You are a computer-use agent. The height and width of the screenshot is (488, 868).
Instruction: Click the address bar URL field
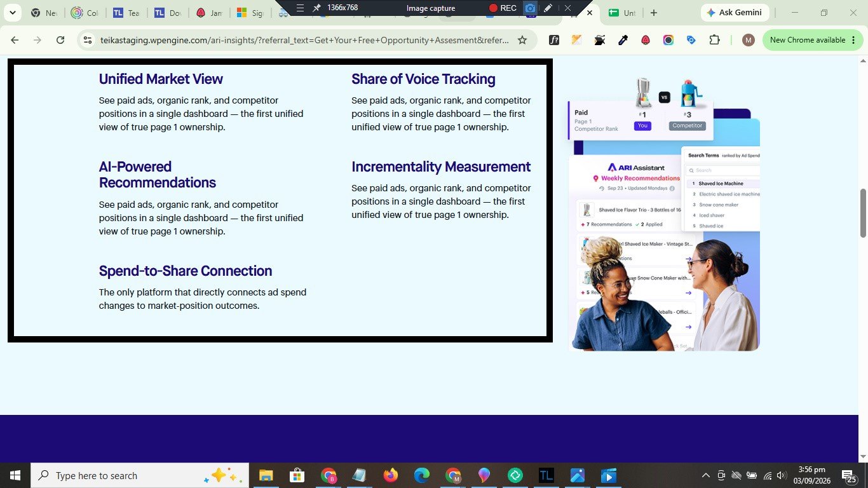tap(304, 40)
